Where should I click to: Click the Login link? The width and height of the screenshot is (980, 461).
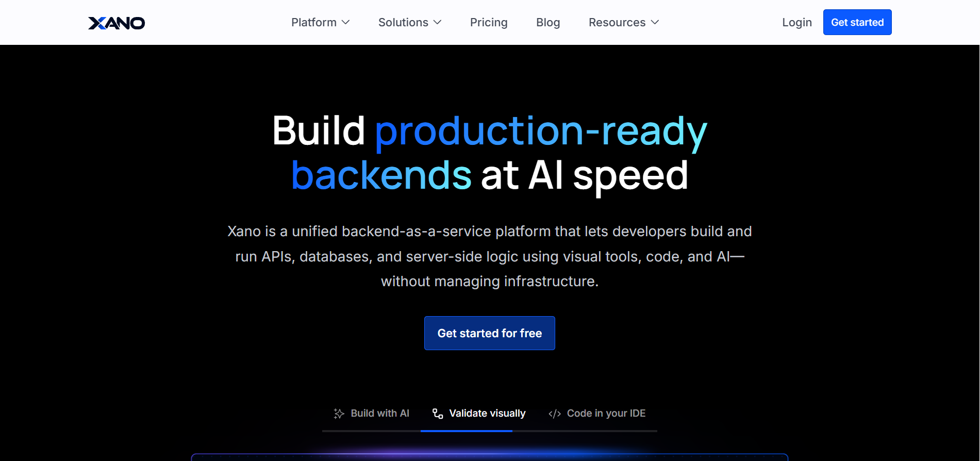click(x=796, y=22)
